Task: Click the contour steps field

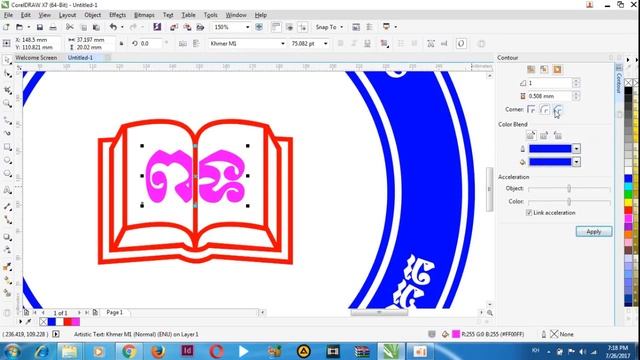Action: (x=549, y=83)
